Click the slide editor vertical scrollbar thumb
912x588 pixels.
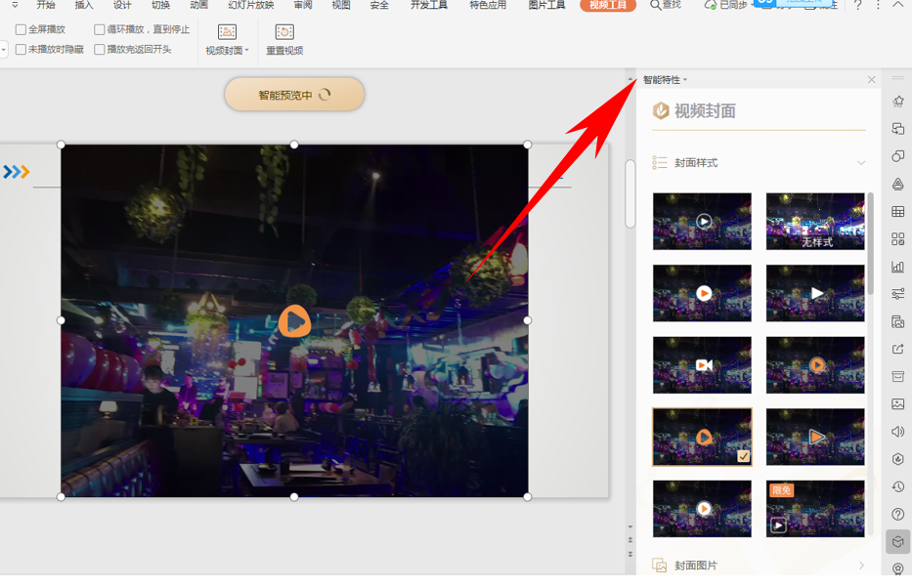click(x=630, y=194)
